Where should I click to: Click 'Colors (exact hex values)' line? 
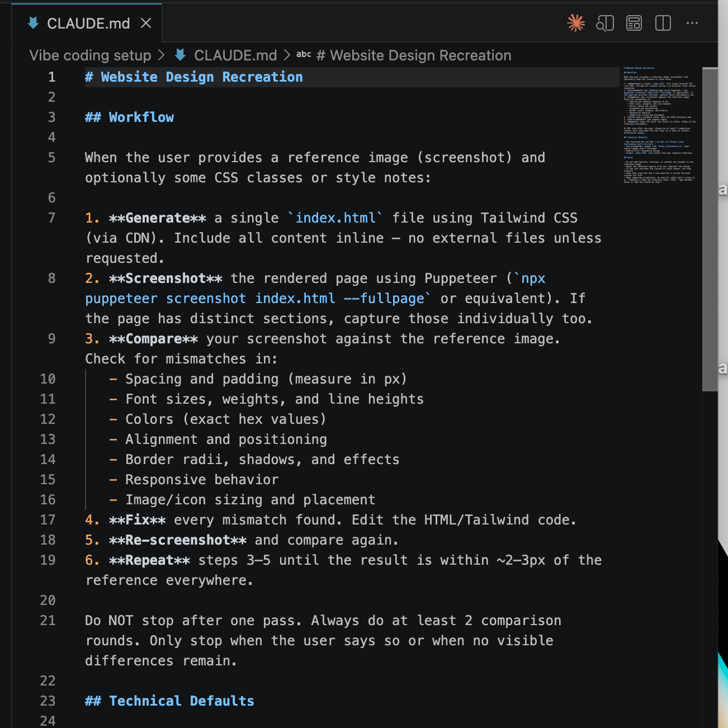point(226,419)
